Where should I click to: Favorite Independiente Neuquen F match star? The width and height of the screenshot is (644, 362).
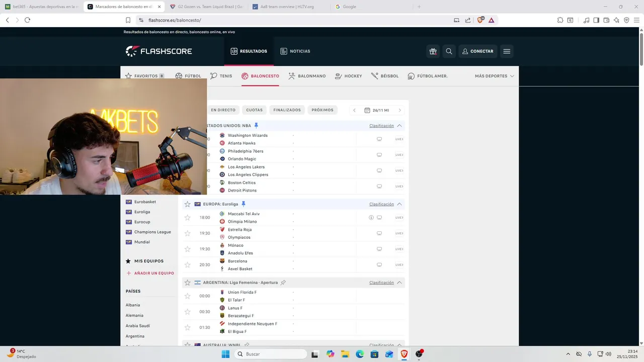point(188,327)
